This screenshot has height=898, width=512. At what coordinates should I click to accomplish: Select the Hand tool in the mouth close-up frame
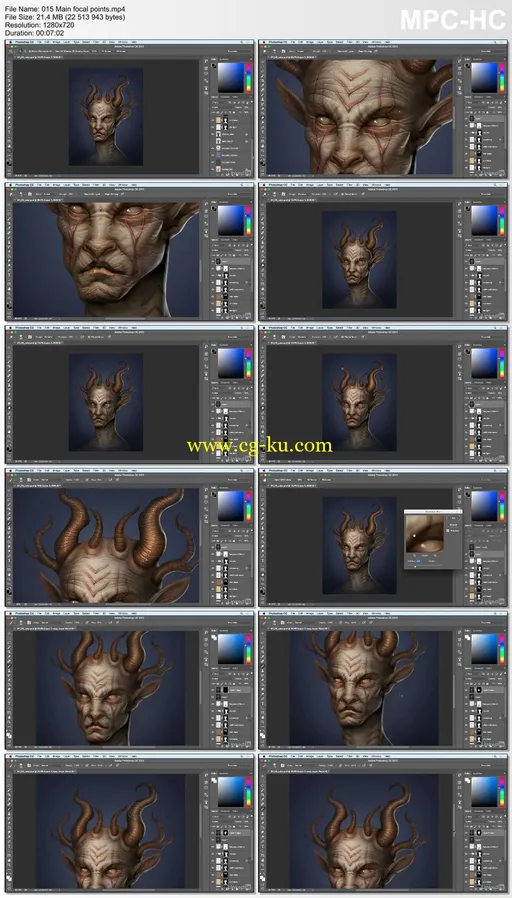click(x=9, y=289)
